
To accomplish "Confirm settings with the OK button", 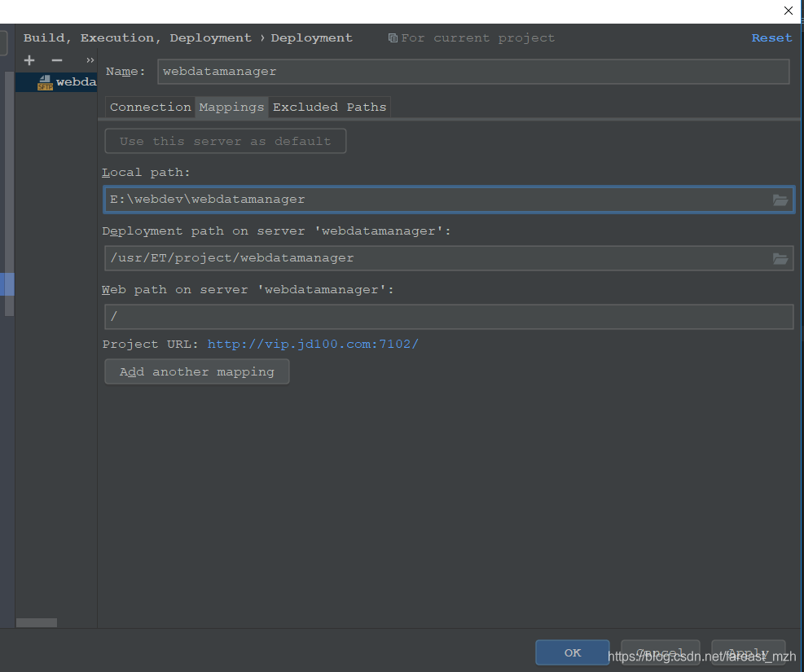I will pyautogui.click(x=572, y=652).
